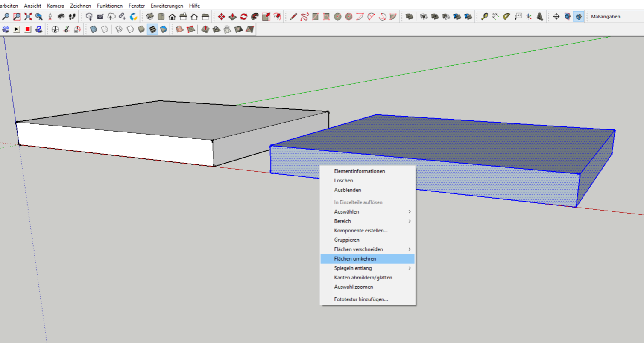This screenshot has width=644, height=343.
Task: Select the Push/Pull tool
Action: tap(233, 17)
